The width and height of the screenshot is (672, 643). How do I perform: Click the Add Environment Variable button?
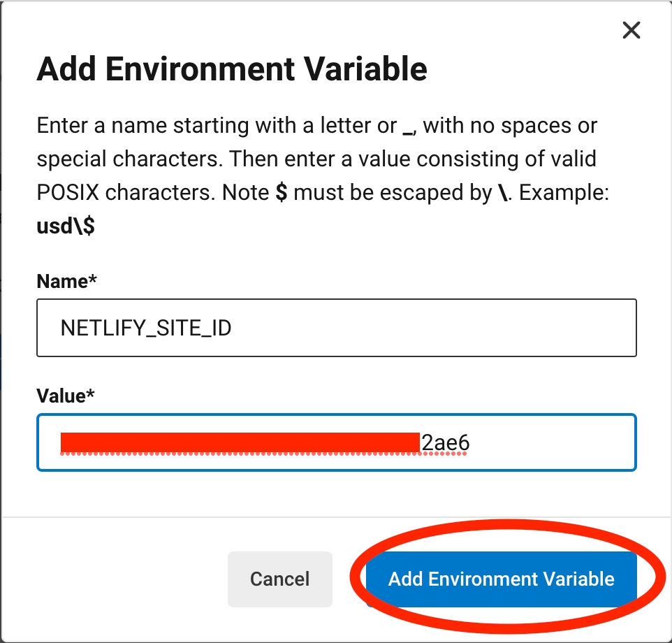501,579
